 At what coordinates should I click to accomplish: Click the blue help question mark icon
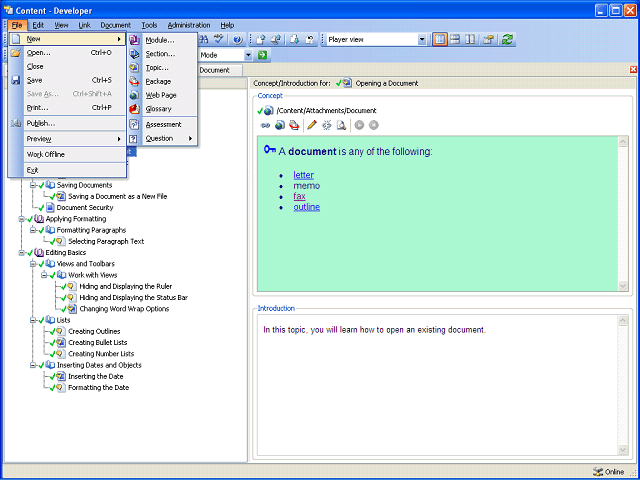tap(238, 40)
